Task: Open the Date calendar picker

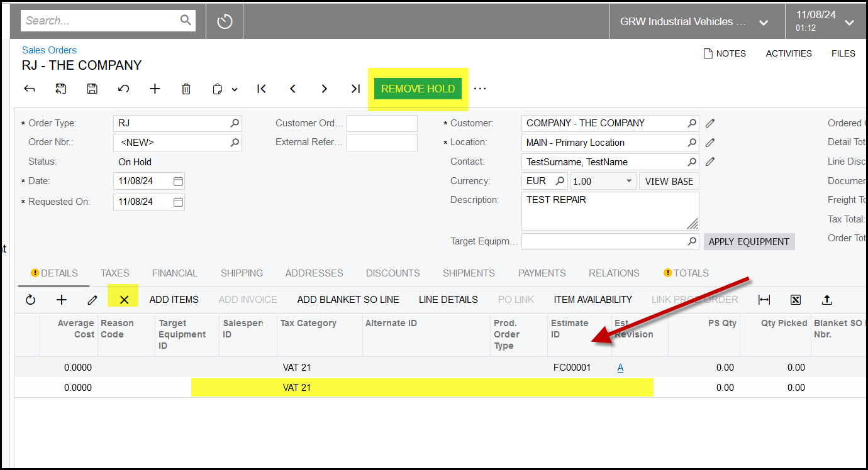Action: (x=178, y=181)
